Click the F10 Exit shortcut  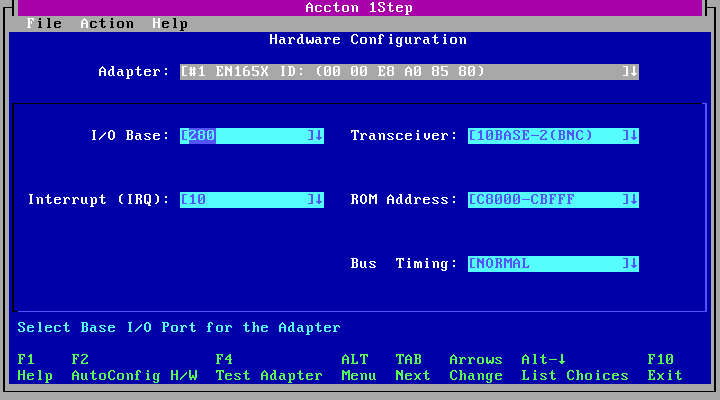coord(665,367)
